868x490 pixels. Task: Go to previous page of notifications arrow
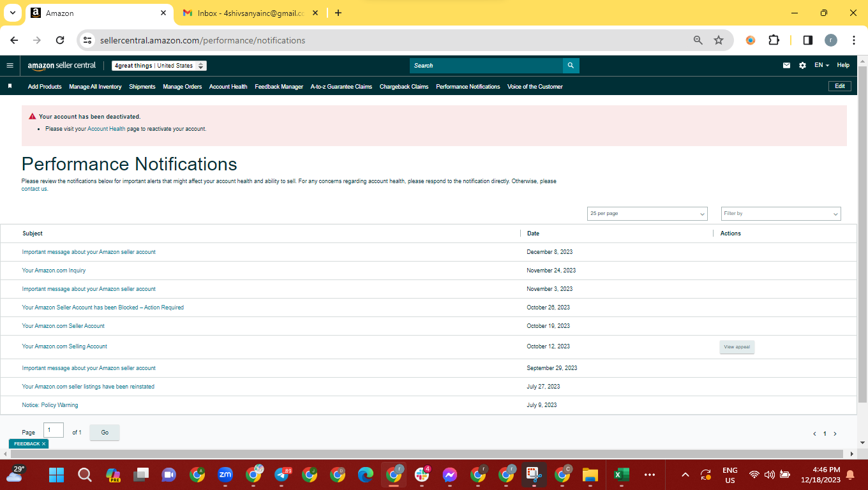814,434
